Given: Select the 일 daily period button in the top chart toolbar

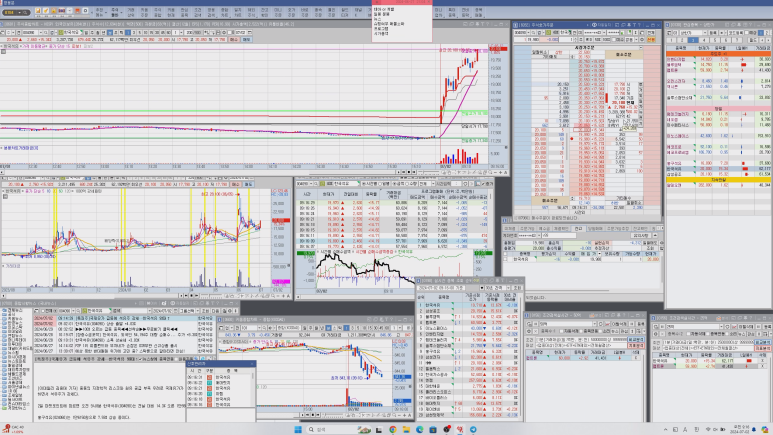Looking at the screenshot, I should tap(86, 33).
